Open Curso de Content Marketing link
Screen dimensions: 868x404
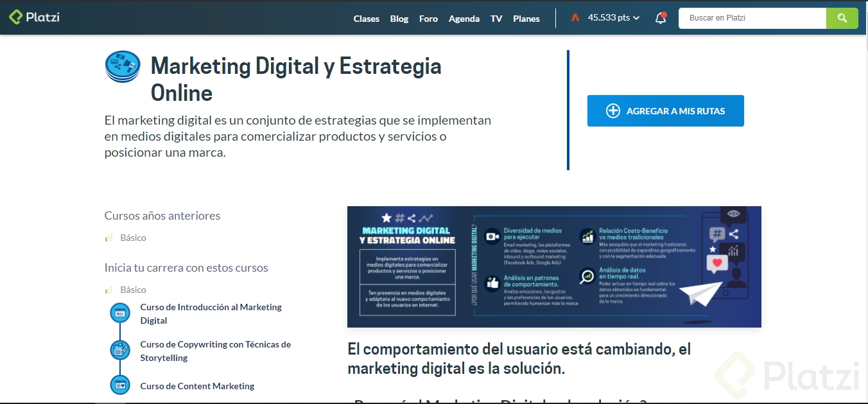point(197,386)
